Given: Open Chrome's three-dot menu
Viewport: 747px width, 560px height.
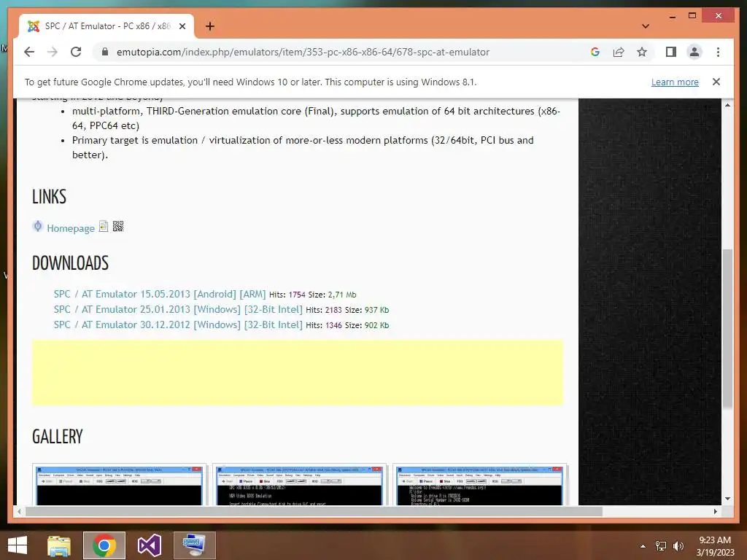Looking at the screenshot, I should click(x=718, y=52).
